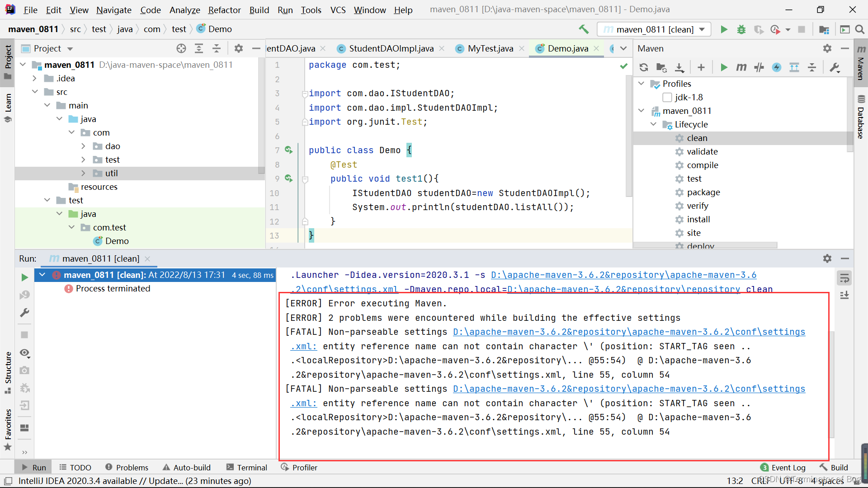The image size is (868, 488).
Task: Open the Database side panel
Action: (861, 117)
